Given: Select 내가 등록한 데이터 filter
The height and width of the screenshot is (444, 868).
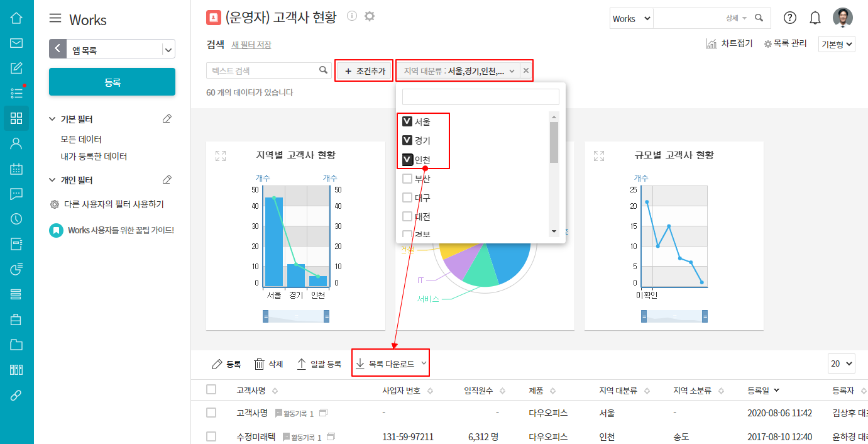Looking at the screenshot, I should (94, 156).
